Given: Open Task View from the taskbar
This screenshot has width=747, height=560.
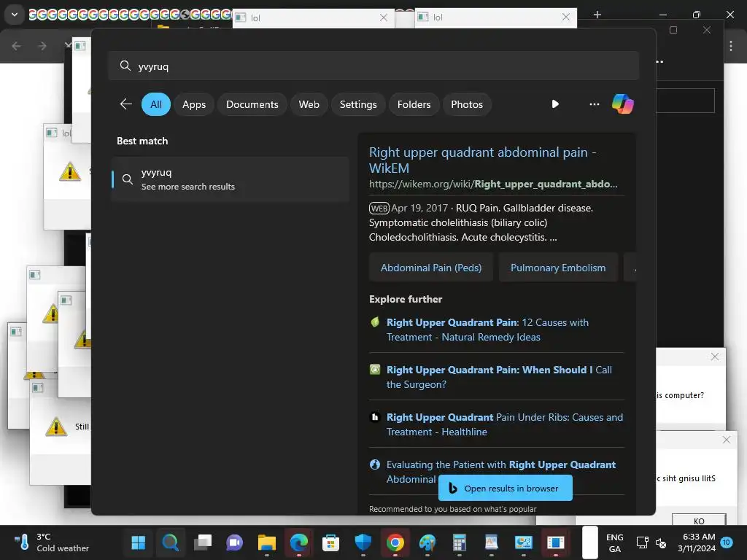Looking at the screenshot, I should (x=203, y=542).
